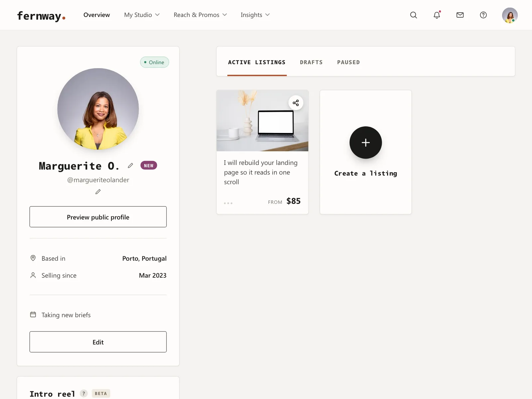The width and height of the screenshot is (532, 399).
Task: Click the Intro reel heading
Action: [52, 394]
